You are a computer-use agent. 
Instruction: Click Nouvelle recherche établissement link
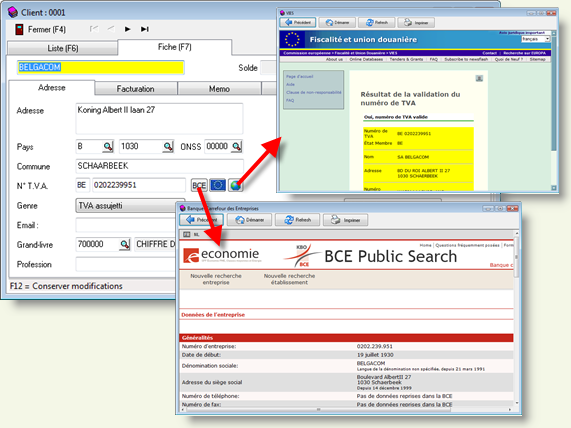click(x=290, y=279)
